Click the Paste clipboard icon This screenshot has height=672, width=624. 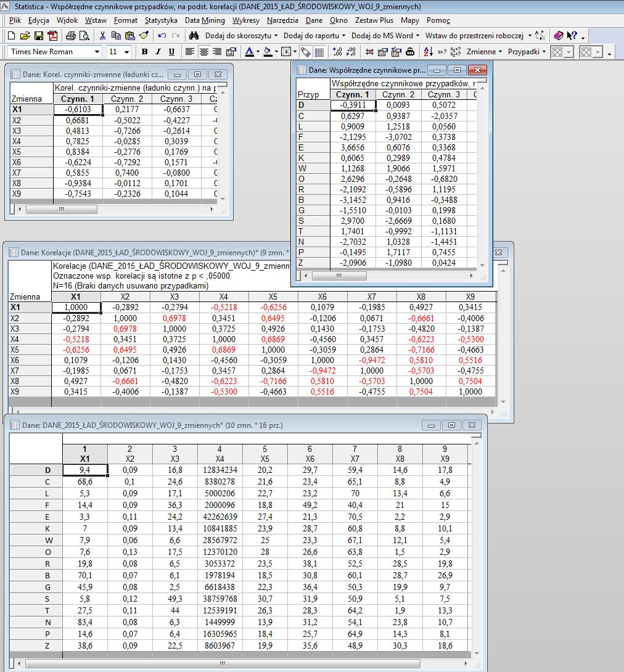130,36
